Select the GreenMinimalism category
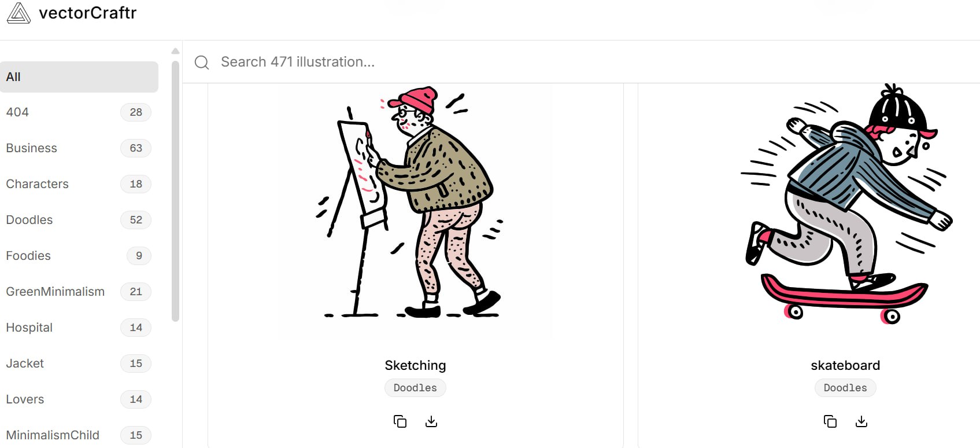980x448 pixels. [x=79, y=292]
